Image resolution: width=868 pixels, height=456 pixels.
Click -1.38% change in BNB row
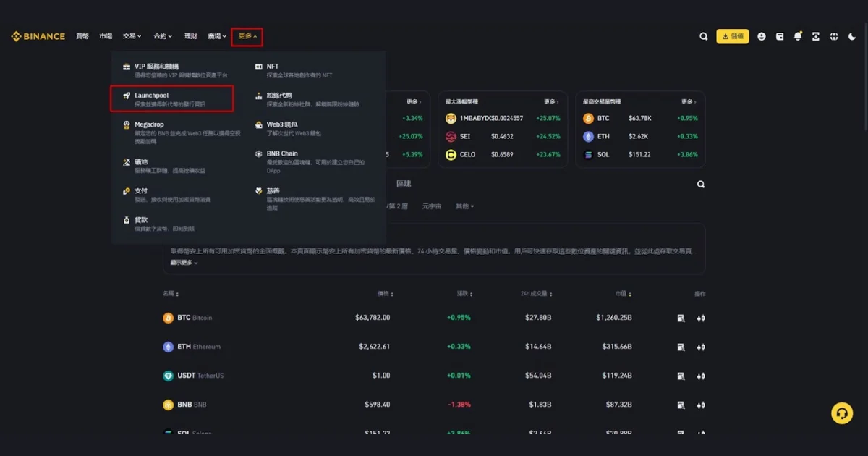(x=460, y=405)
